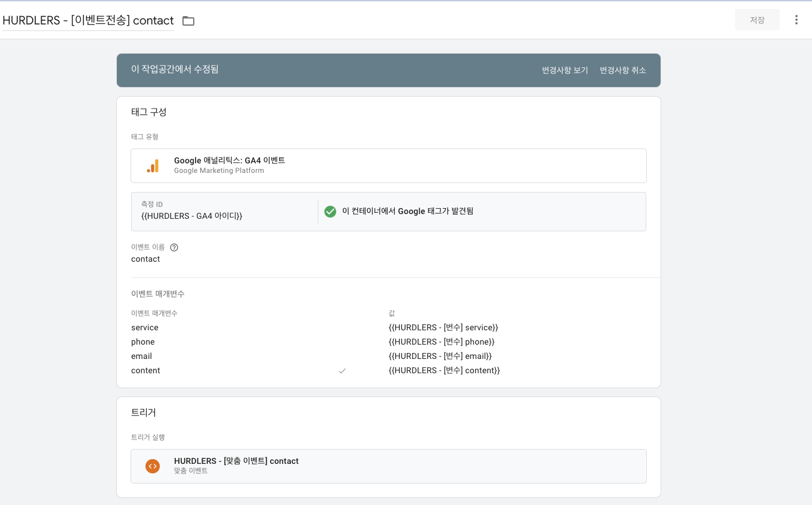Click the folder icon next to tag name
Screen dimensions: 812x505
[188, 21]
